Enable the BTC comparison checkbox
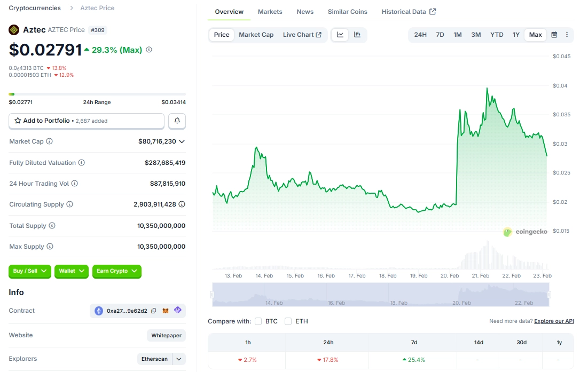The width and height of the screenshot is (588, 372). [x=258, y=321]
